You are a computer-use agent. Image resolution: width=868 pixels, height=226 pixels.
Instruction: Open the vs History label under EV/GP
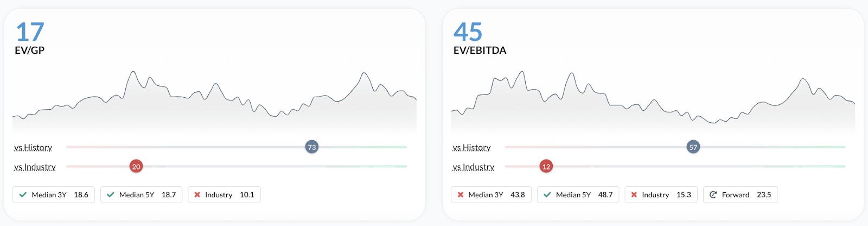tap(33, 148)
